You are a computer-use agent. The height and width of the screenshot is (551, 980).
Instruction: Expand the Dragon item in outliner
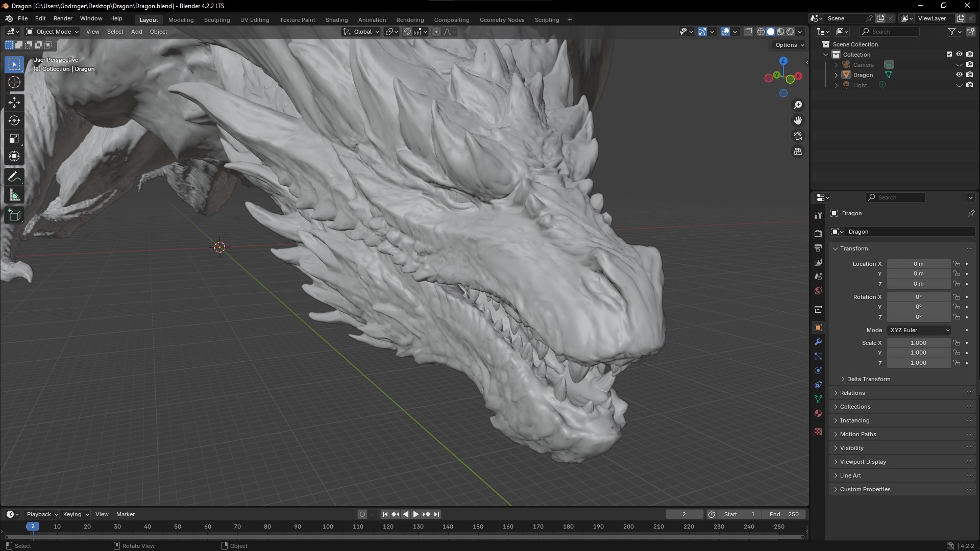pos(836,75)
